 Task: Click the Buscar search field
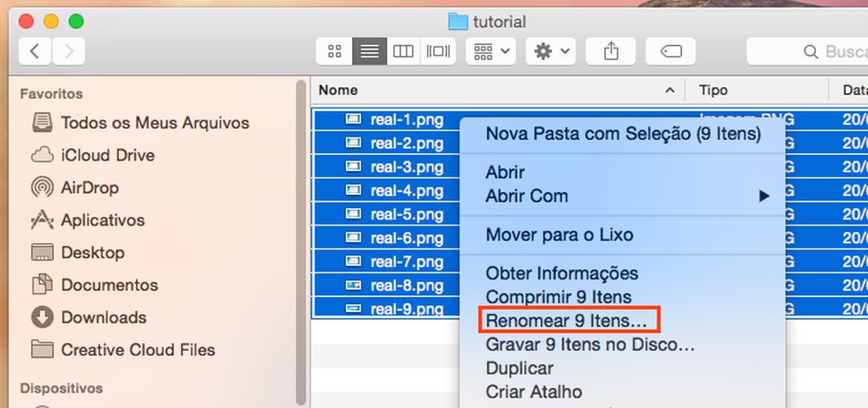[x=812, y=51]
